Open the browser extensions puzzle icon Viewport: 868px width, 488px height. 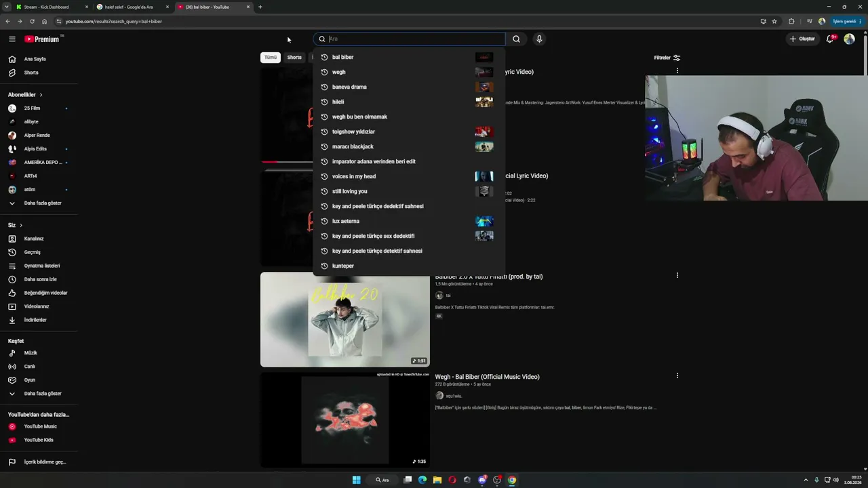(x=791, y=21)
